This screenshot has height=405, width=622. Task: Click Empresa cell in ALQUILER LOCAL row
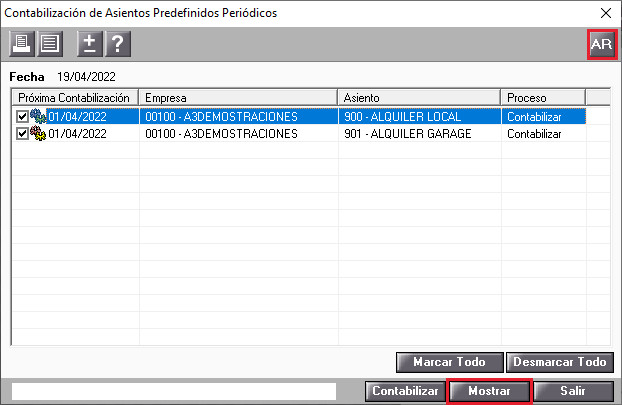pyautogui.click(x=238, y=117)
